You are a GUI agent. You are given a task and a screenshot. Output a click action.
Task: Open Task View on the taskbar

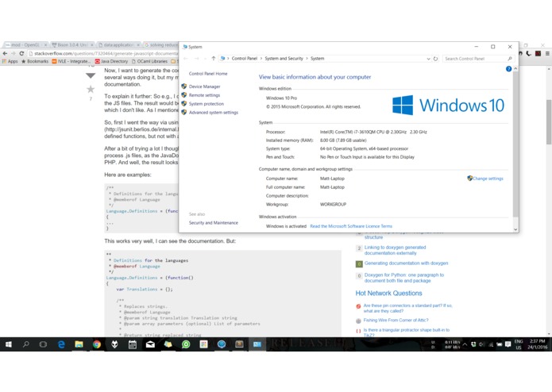(44, 344)
